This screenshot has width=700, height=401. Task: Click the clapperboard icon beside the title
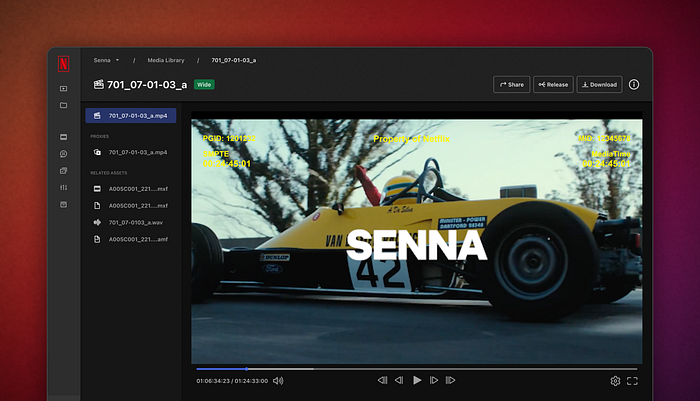tap(98, 84)
